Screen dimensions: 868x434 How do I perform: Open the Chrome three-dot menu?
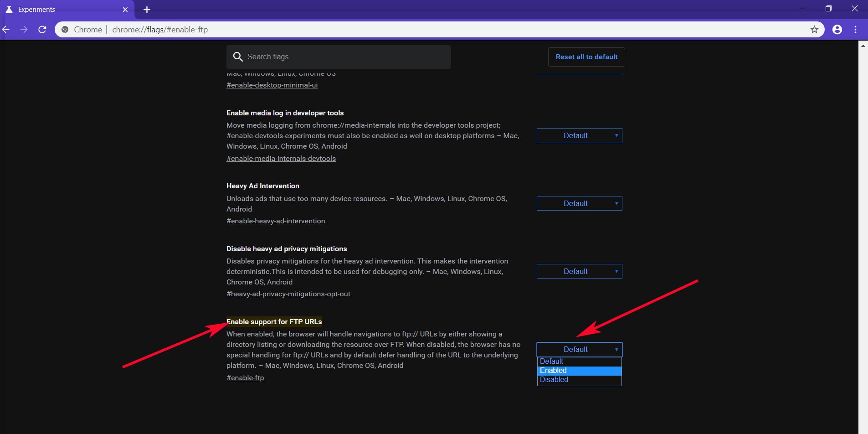coord(855,30)
